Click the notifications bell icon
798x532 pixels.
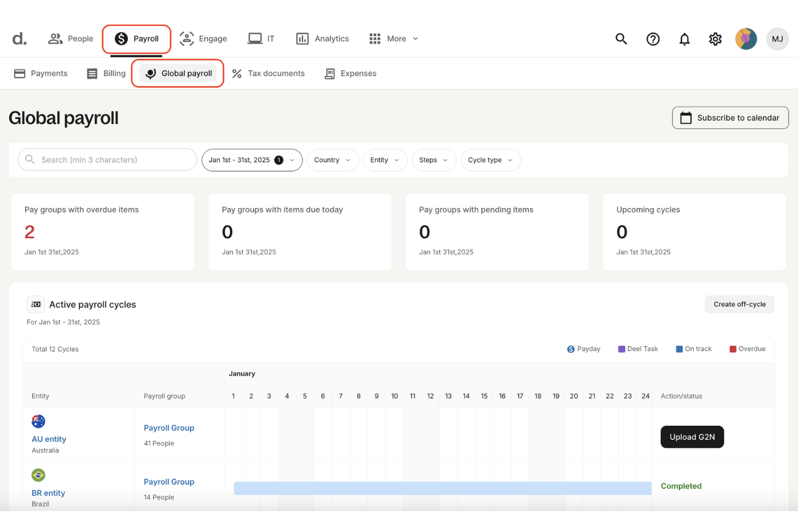684,39
